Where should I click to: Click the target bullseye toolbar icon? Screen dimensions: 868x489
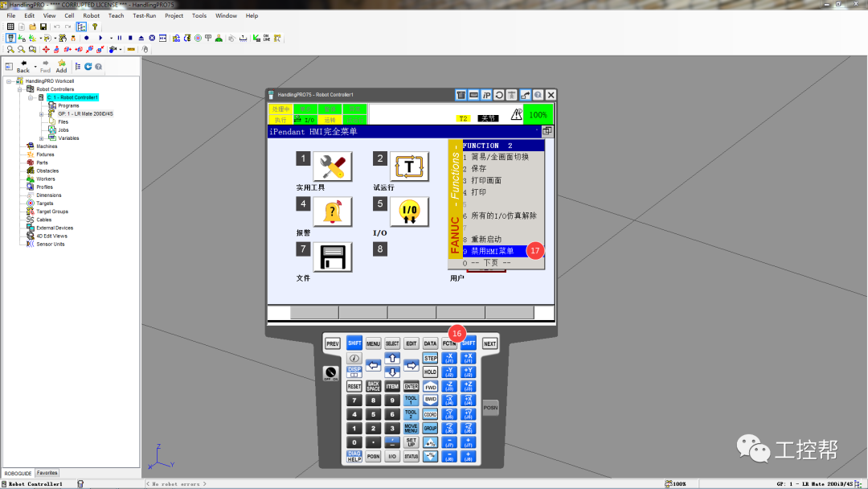(x=198, y=39)
